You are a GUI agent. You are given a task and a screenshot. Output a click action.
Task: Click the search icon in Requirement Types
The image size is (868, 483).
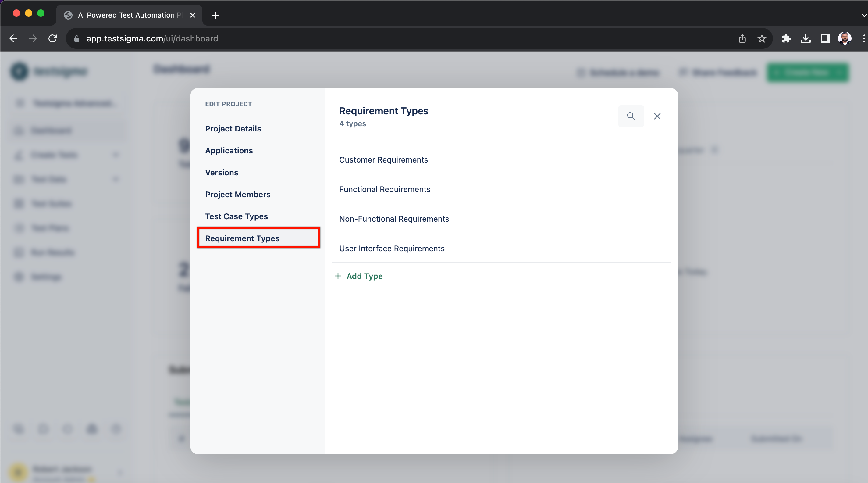click(632, 116)
